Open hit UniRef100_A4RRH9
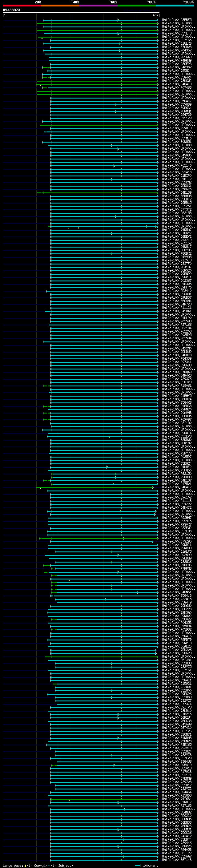 (x=177, y=61)
